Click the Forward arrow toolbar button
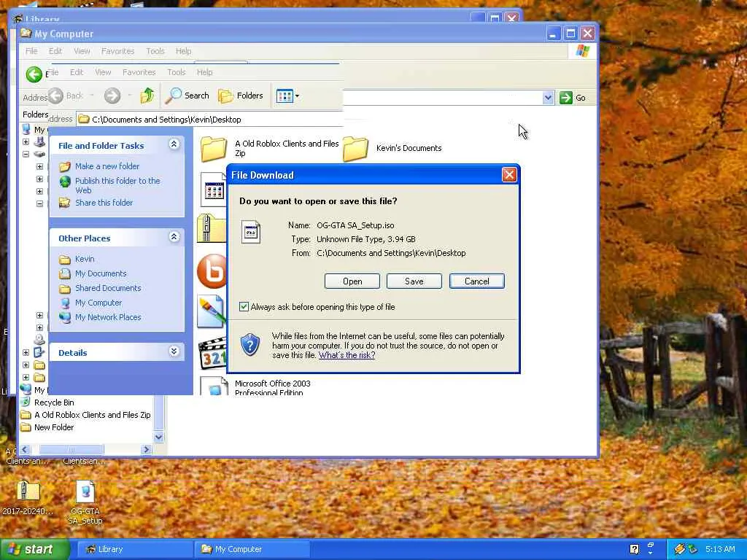This screenshot has width=747, height=560. click(x=112, y=96)
